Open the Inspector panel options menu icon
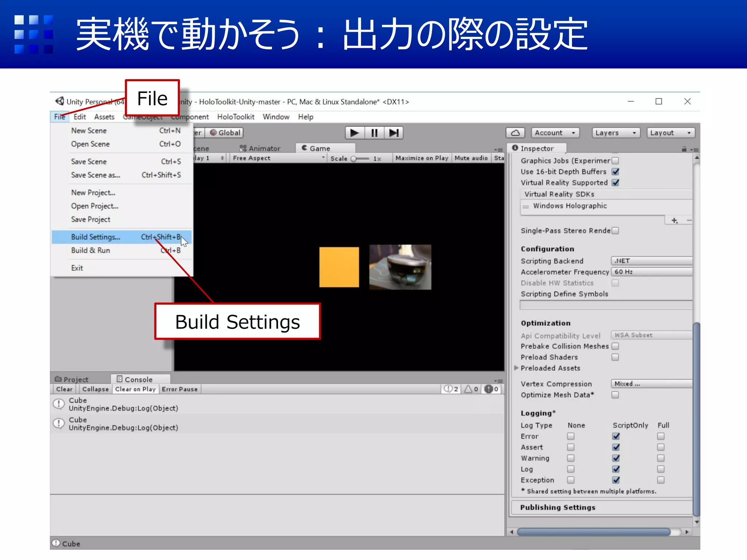The width and height of the screenshot is (747, 560). click(694, 149)
